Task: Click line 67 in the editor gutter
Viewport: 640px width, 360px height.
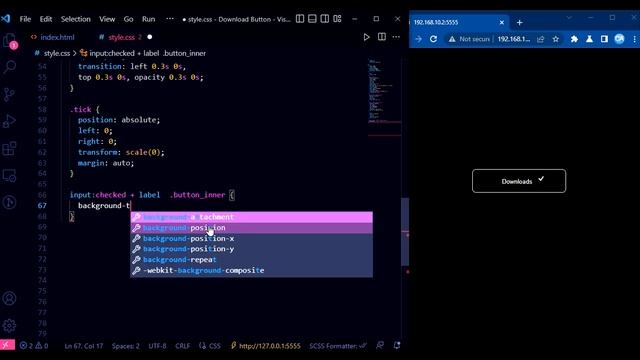Action: click(42, 205)
